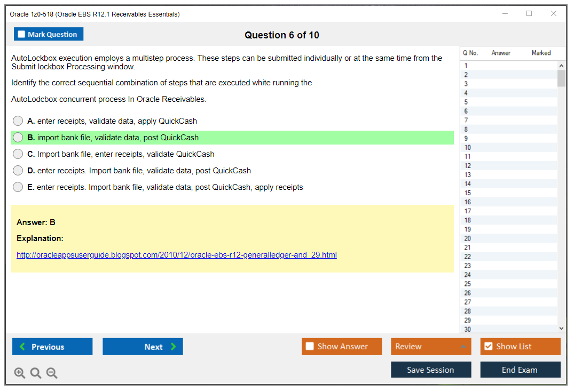Go to the Next question
Screen dimensions: 574x392
[x=143, y=347]
